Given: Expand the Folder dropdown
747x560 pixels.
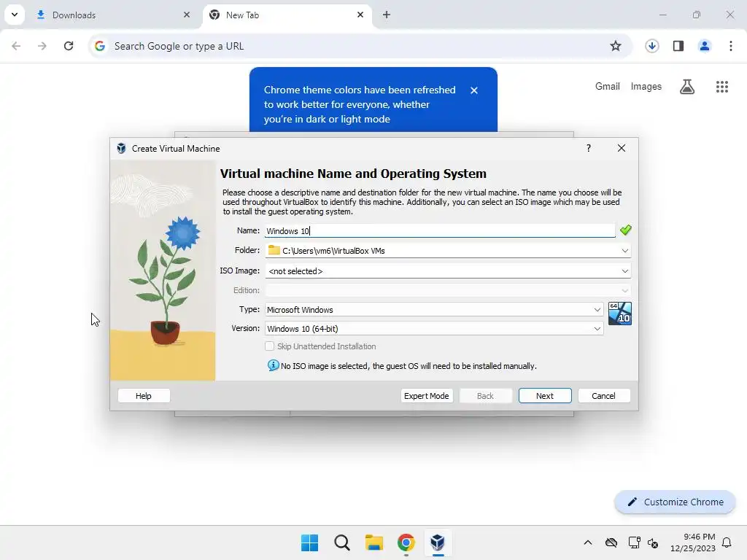Looking at the screenshot, I should pyautogui.click(x=624, y=251).
